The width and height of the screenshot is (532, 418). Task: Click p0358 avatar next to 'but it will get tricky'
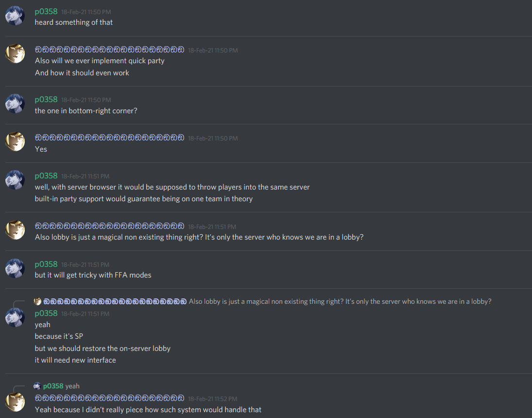pos(15,268)
